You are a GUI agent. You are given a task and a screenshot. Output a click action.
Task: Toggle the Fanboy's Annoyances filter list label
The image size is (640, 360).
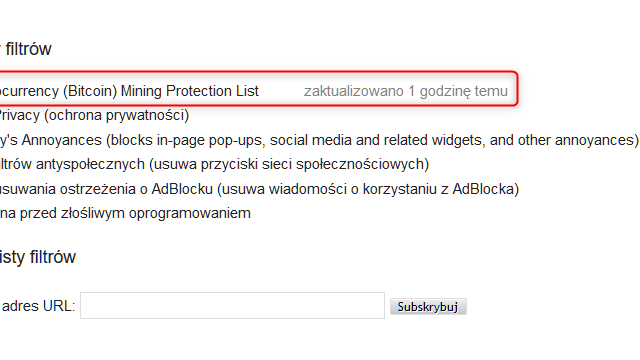pyautogui.click(x=319, y=140)
